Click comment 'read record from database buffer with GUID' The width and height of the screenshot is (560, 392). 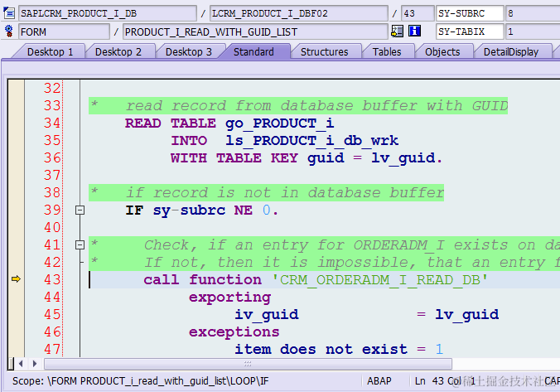[316, 106]
